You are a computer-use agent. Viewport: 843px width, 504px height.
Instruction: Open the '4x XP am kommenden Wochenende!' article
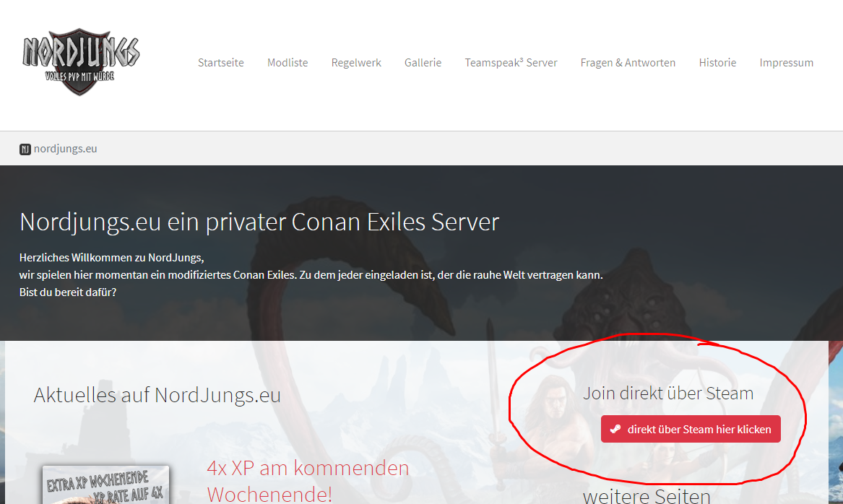pos(308,480)
